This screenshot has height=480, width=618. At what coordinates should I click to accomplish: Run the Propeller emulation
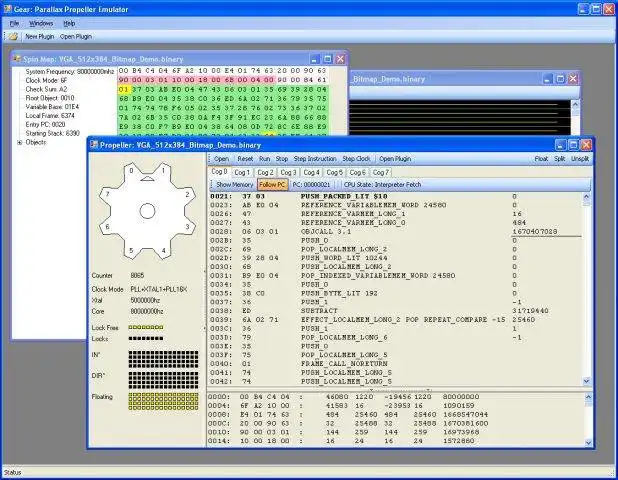[264, 158]
